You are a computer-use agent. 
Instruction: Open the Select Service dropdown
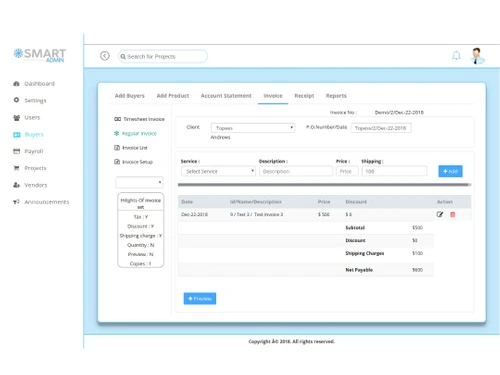218,171
